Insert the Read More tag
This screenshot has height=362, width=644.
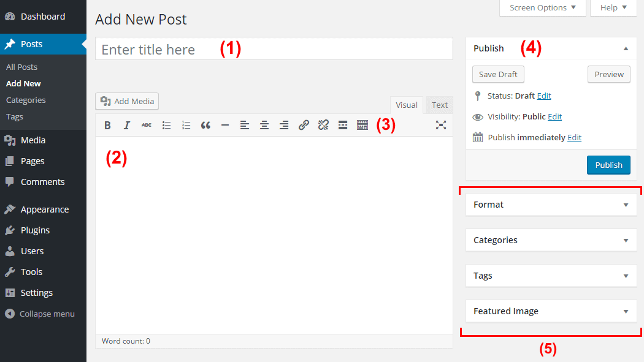(342, 125)
